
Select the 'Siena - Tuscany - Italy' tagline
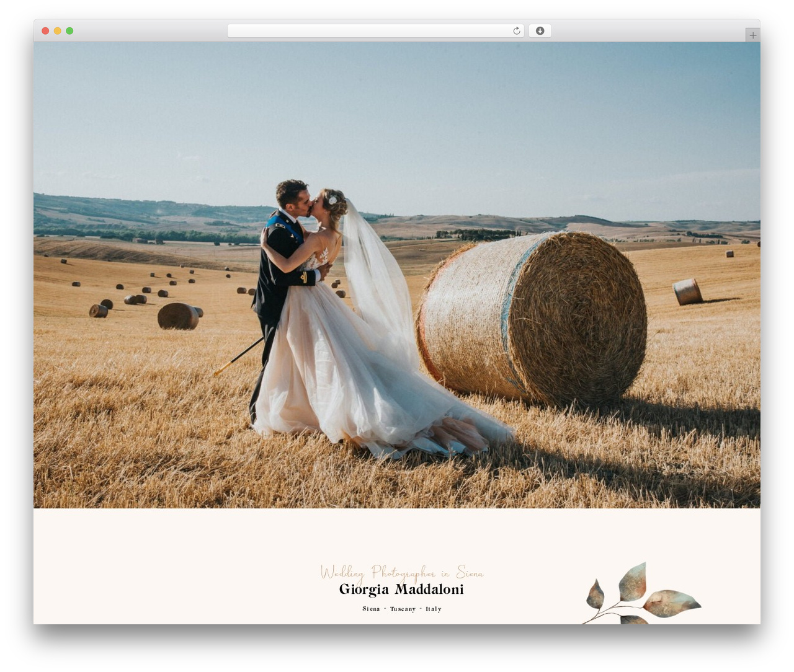click(x=402, y=609)
